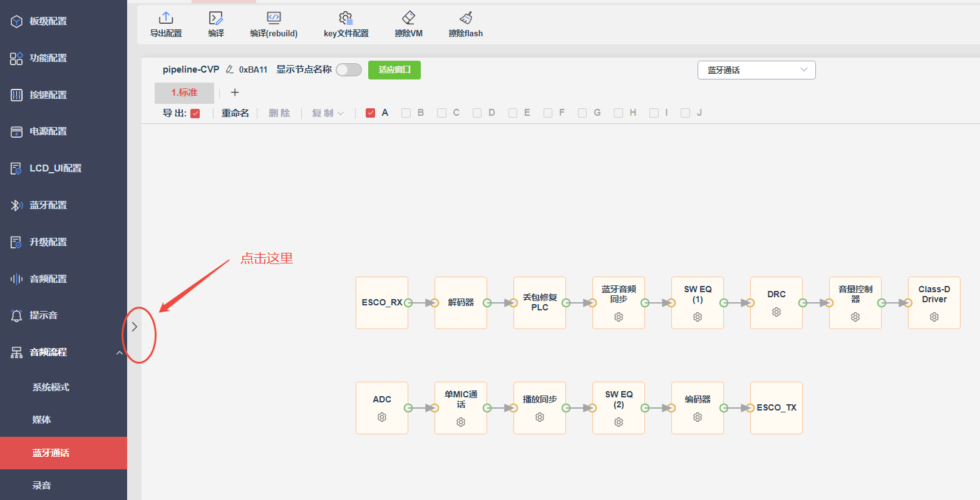Open 音量控制器 node settings gear

855,317
